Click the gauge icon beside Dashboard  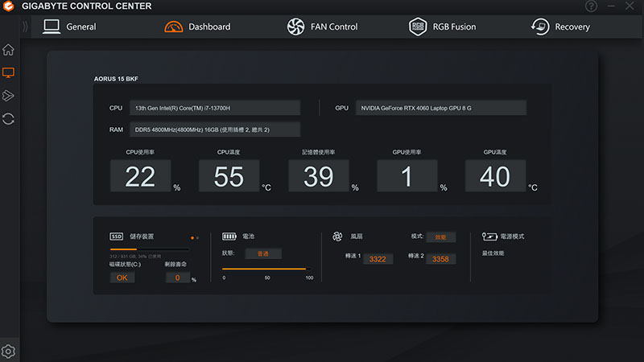(x=173, y=27)
